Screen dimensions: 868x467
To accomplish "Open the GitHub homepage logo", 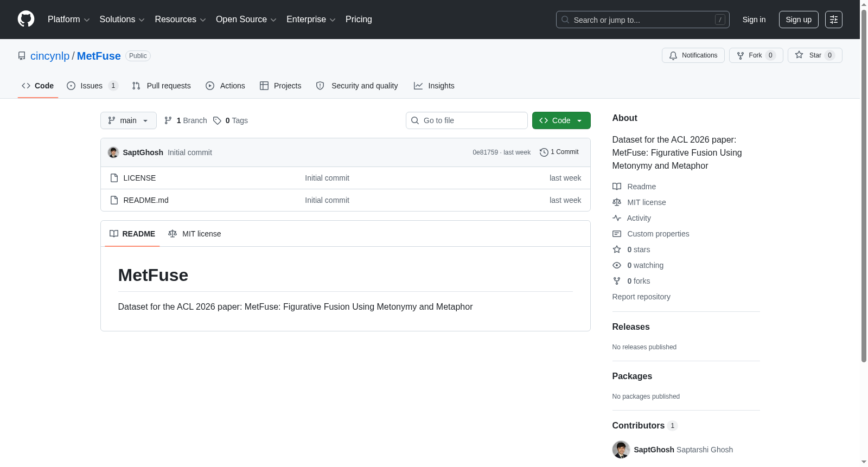I will [26, 19].
